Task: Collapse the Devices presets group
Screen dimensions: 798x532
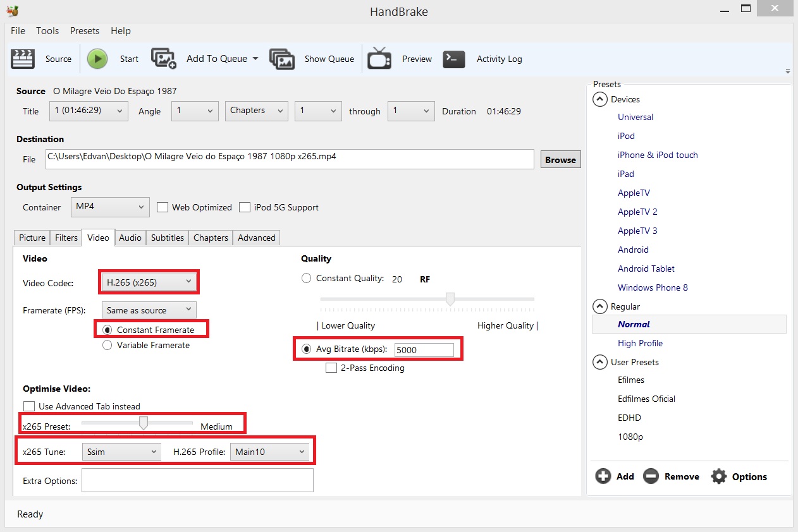Action: tap(599, 99)
